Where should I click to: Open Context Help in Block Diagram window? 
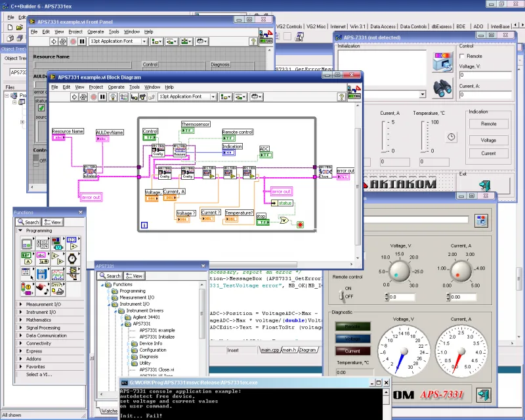point(341,96)
